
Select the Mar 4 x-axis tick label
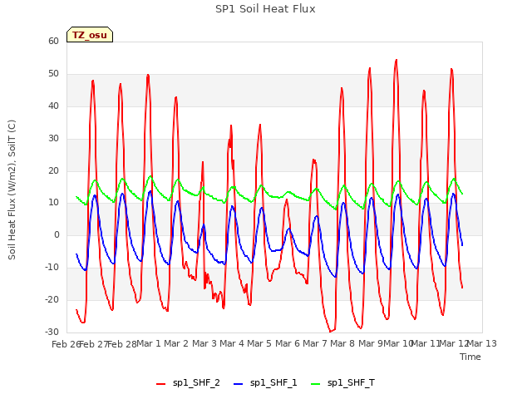coord(232,343)
